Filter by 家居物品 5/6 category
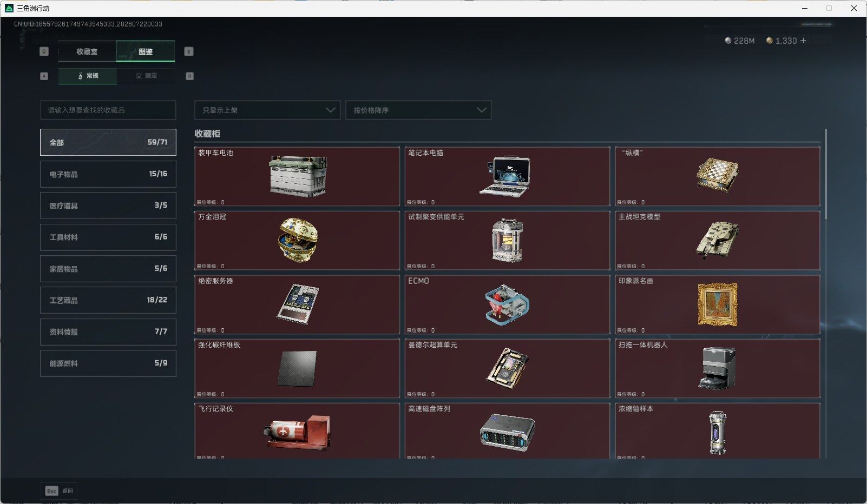 (x=108, y=269)
